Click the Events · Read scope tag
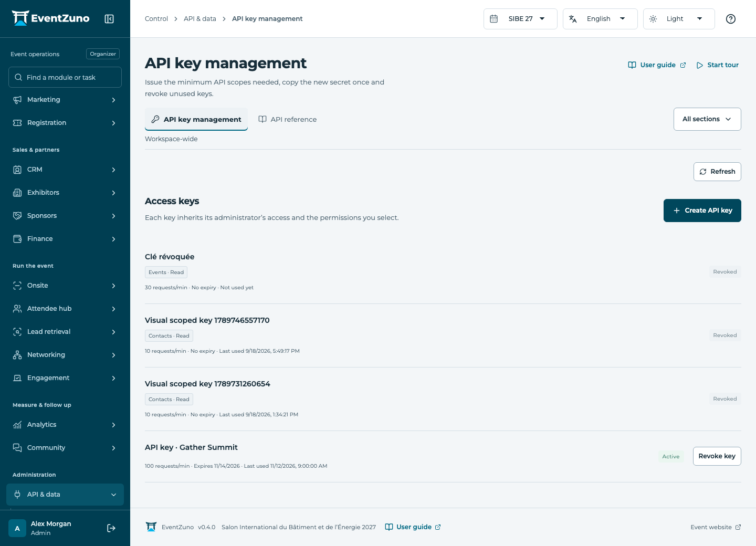Screen dimensions: 756x546 pyautogui.click(x=166, y=272)
